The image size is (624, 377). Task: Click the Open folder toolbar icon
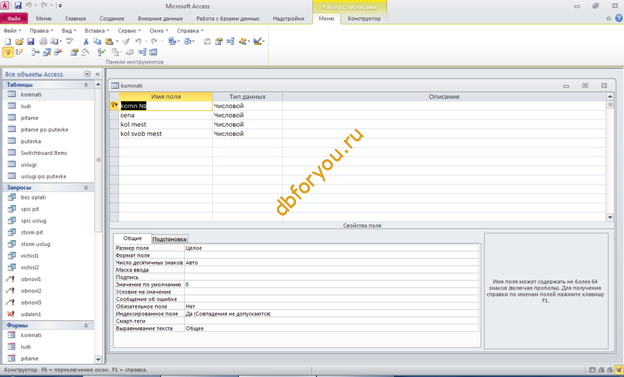[x=19, y=41]
